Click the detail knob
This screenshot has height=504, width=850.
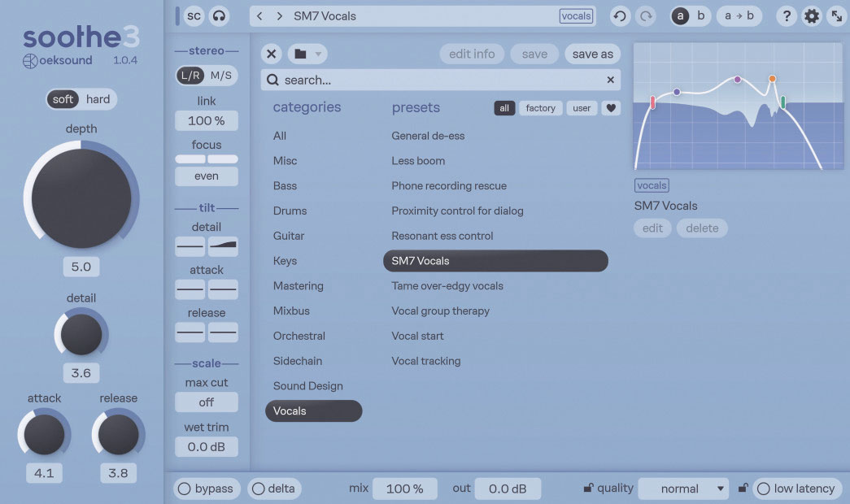click(81, 334)
